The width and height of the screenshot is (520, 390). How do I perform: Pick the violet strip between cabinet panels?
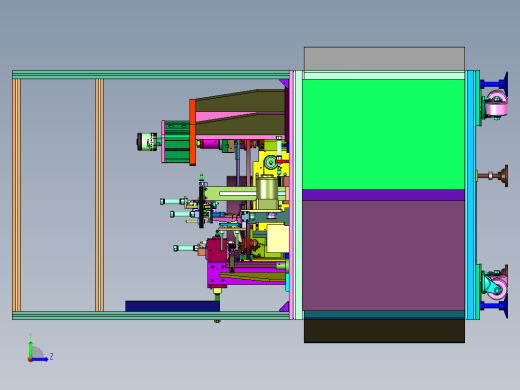383,195
